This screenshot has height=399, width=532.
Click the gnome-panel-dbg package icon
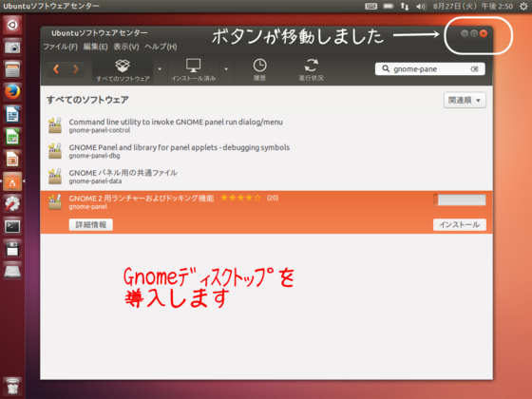tap(55, 151)
